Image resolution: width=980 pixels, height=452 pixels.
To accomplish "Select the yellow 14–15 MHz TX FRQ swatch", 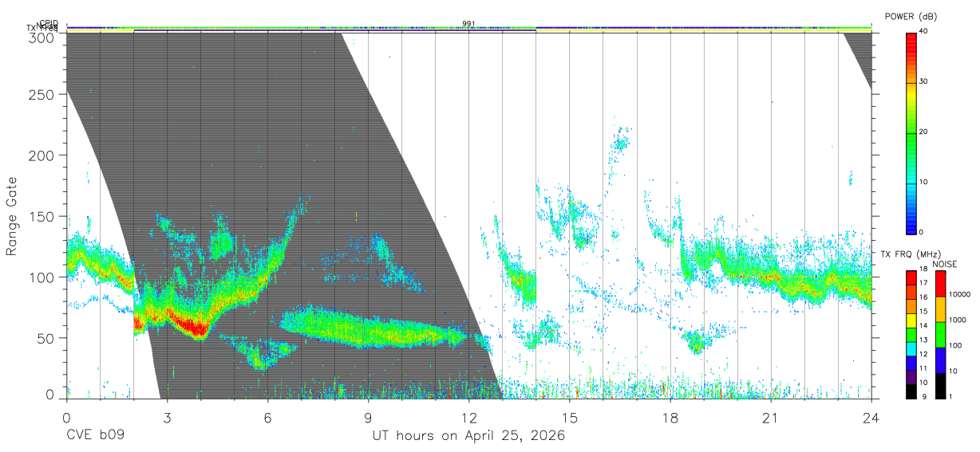I will (911, 320).
